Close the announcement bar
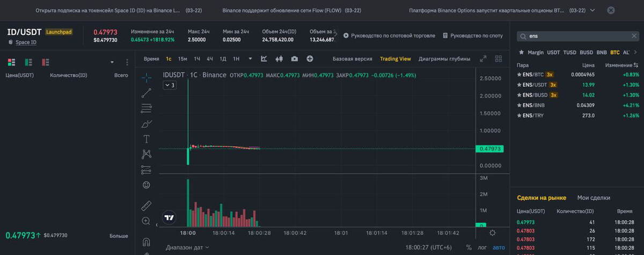This screenshot has width=644, height=255. (x=611, y=10)
